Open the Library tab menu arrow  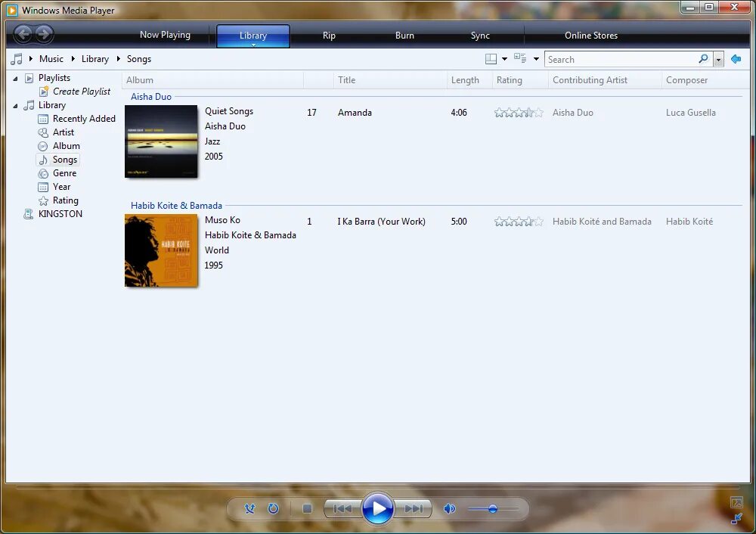point(253,45)
